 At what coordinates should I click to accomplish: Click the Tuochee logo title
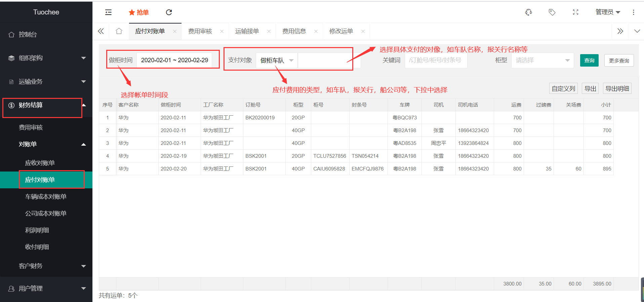[x=46, y=12]
